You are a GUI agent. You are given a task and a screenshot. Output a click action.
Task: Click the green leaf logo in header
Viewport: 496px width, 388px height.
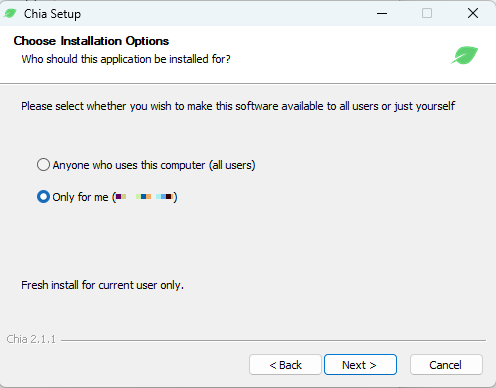[464, 55]
